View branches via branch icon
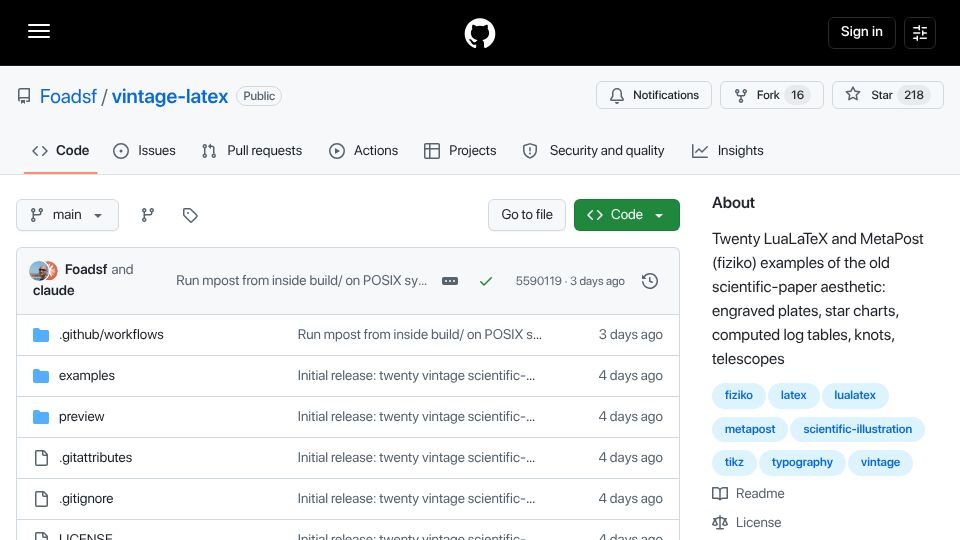The width and height of the screenshot is (960, 540). point(148,215)
